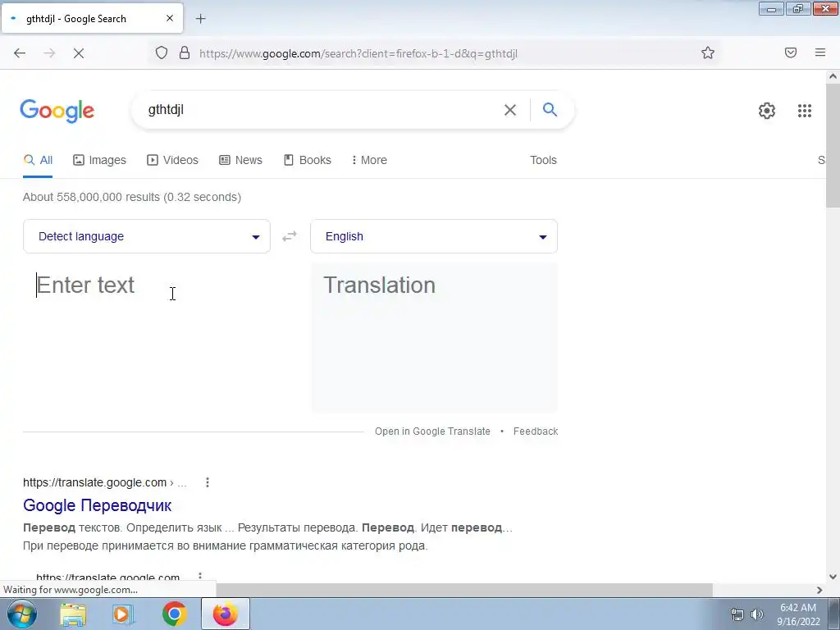
Task: Click the browser address bar URL
Action: click(358, 53)
